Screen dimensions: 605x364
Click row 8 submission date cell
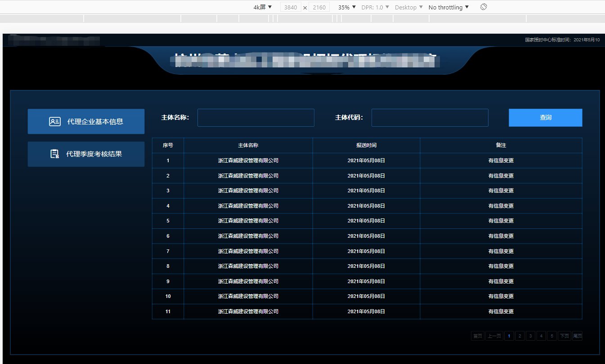367,266
